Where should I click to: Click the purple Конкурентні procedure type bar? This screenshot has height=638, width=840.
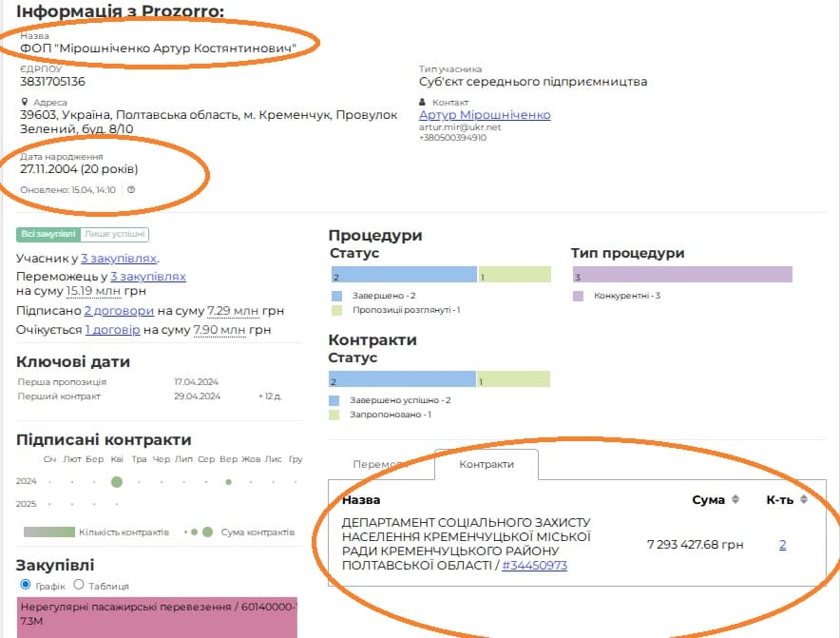[x=681, y=276]
